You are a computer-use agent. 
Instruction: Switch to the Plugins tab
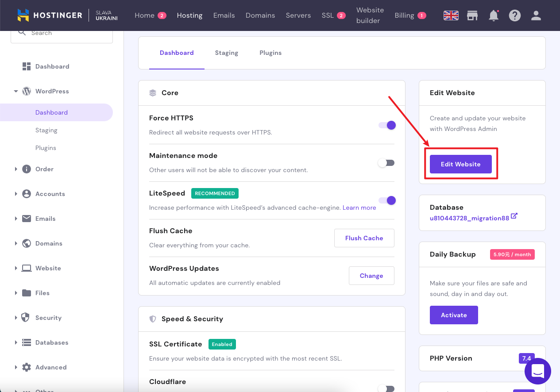pos(270,53)
